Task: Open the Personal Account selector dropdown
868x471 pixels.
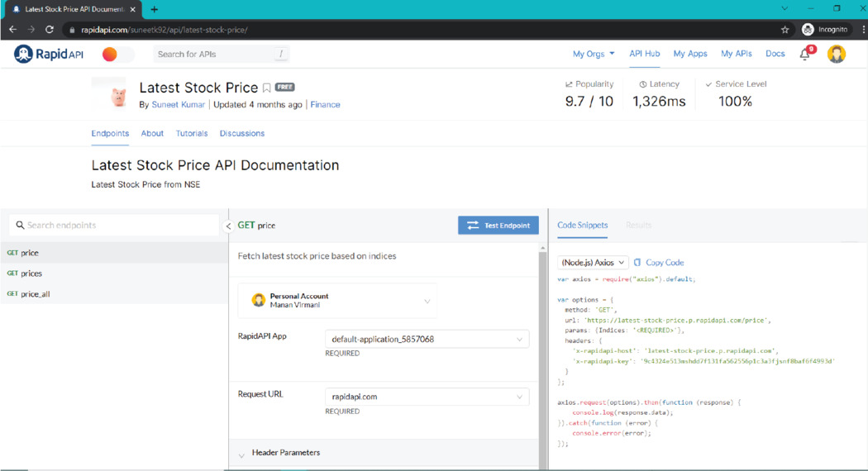Action: pyautogui.click(x=337, y=301)
